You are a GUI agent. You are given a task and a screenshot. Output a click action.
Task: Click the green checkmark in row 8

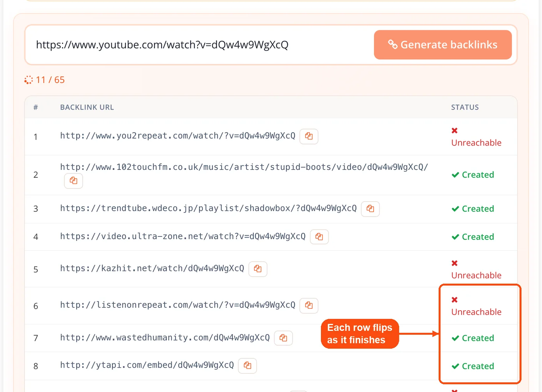[x=455, y=366]
